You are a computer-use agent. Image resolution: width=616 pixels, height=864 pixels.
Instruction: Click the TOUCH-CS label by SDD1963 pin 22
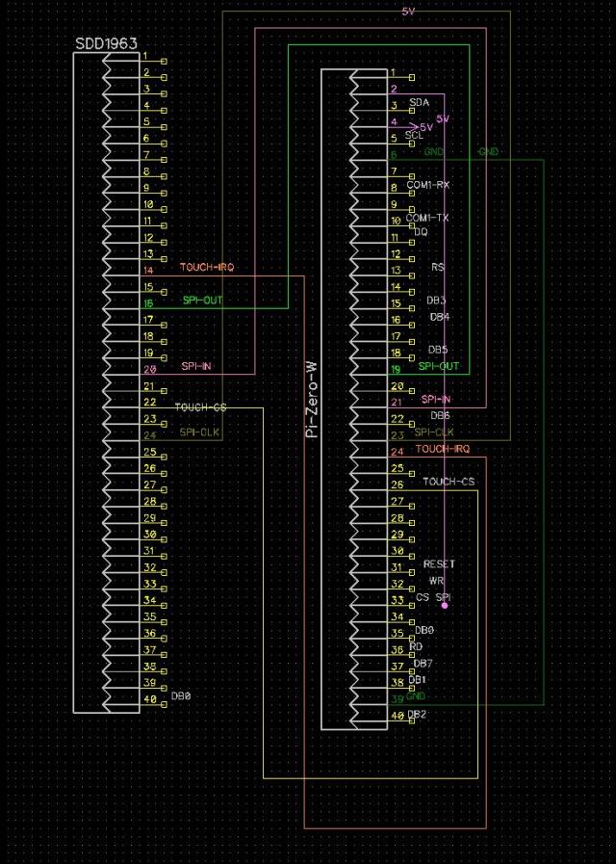click(200, 407)
